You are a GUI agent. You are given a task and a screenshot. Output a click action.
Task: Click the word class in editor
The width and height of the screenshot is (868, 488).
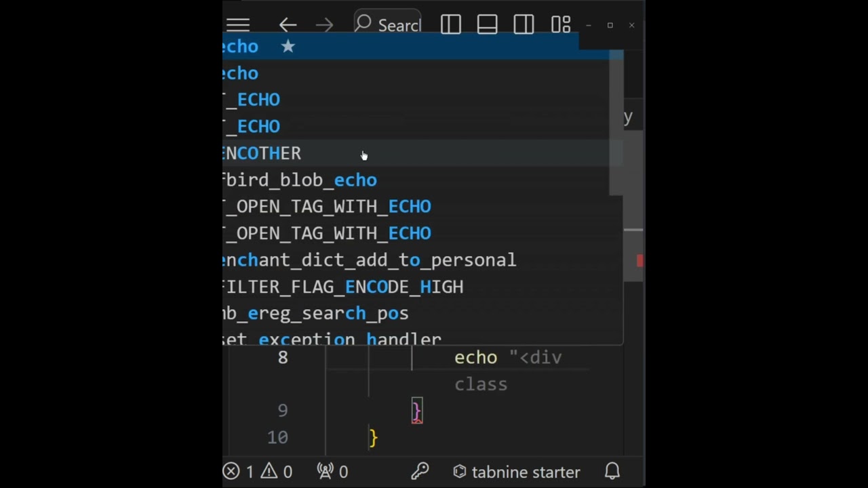click(481, 384)
